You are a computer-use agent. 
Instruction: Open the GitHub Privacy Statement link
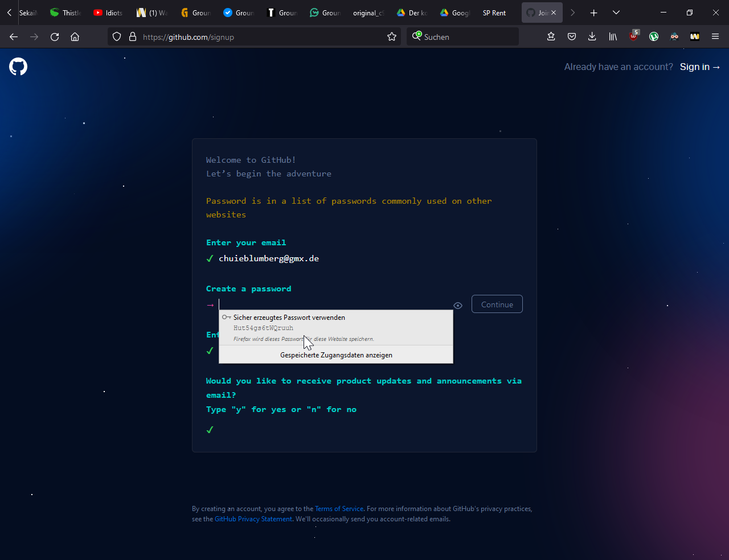[253, 519]
